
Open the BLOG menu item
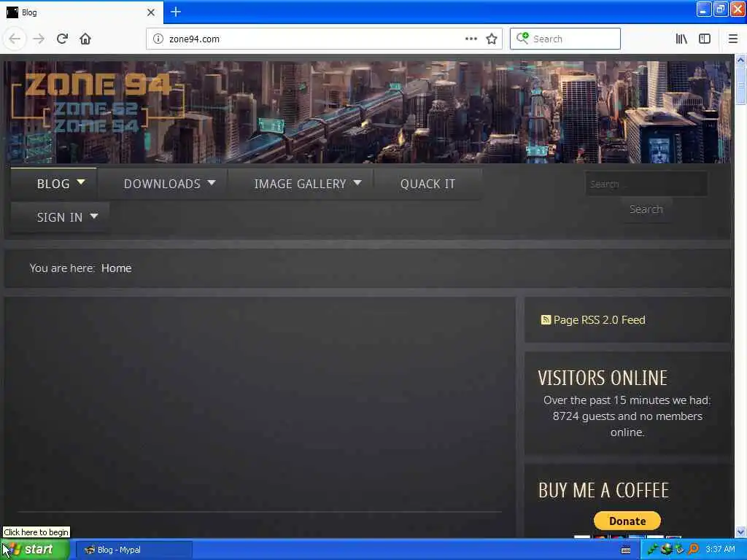click(x=53, y=184)
